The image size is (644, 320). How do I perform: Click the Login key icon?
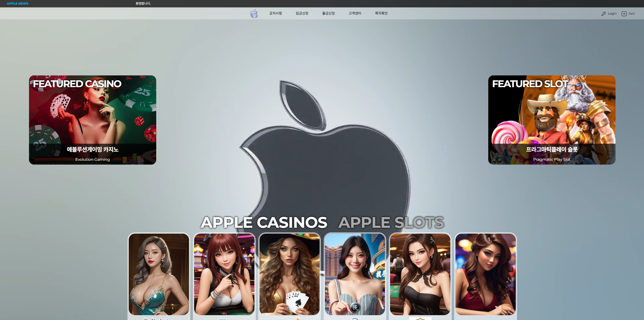[603, 14]
